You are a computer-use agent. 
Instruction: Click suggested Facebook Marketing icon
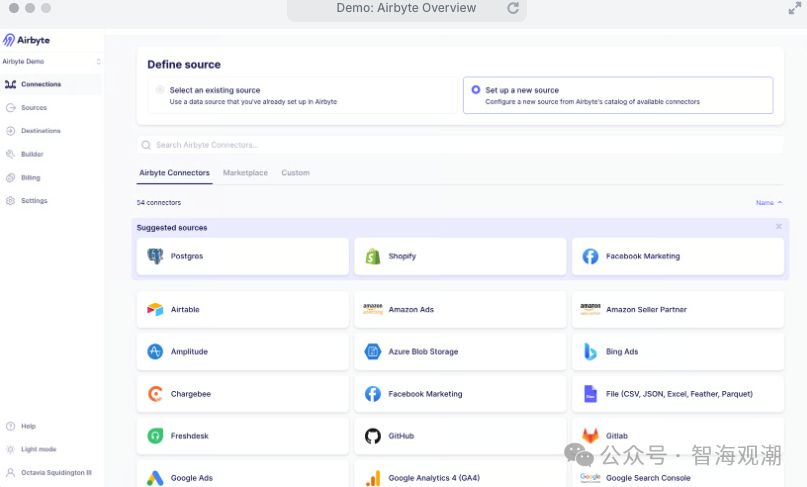(x=590, y=256)
